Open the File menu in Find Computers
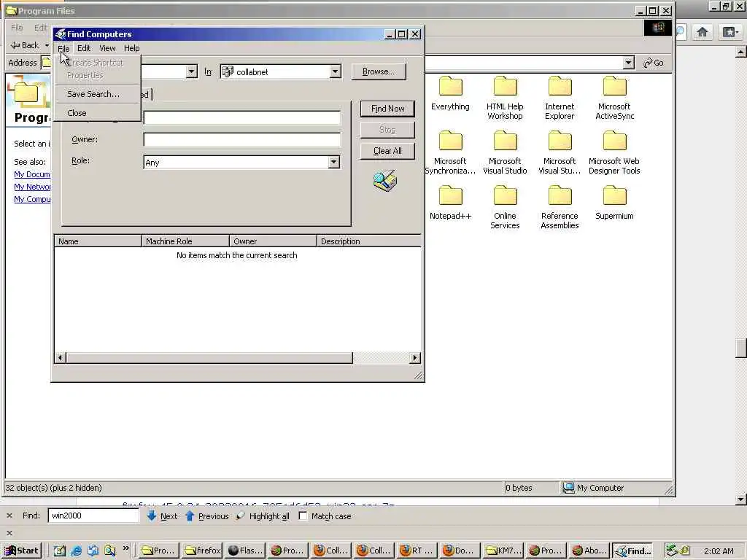The width and height of the screenshot is (747, 560). (x=63, y=48)
